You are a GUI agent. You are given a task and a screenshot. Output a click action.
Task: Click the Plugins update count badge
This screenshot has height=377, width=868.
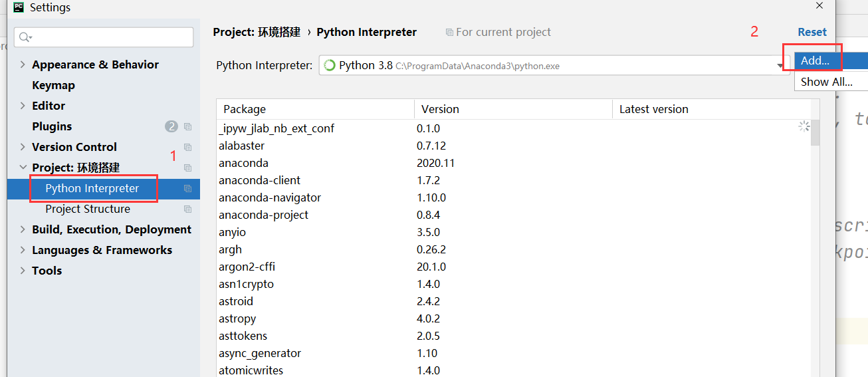pyautogui.click(x=171, y=126)
